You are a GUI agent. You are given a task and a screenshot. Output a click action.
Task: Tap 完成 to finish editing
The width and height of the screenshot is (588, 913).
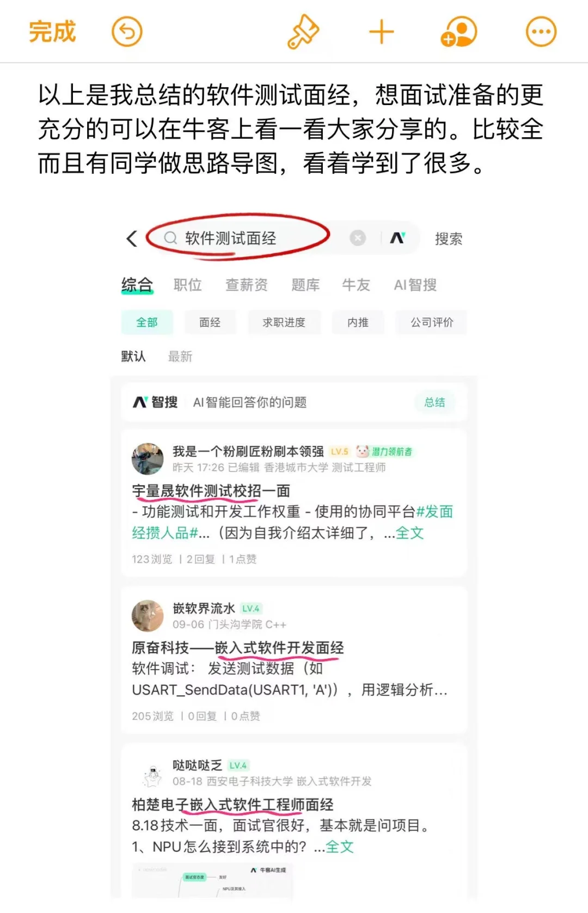(x=52, y=32)
